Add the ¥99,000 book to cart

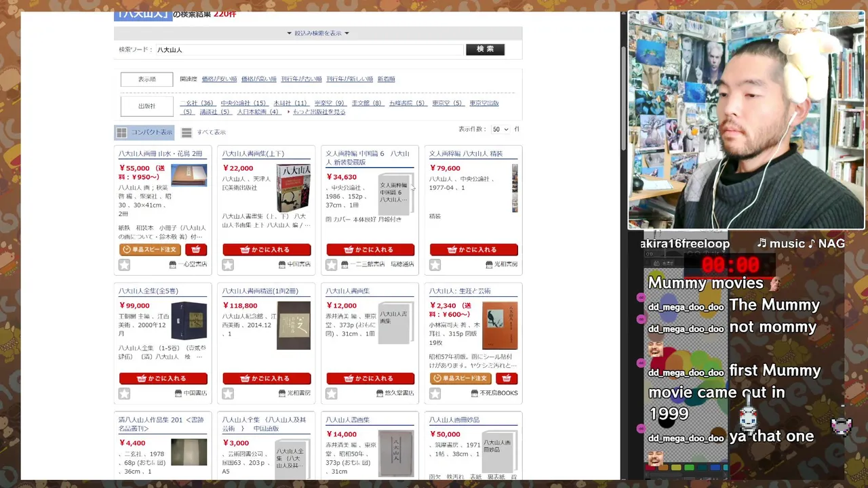point(163,378)
